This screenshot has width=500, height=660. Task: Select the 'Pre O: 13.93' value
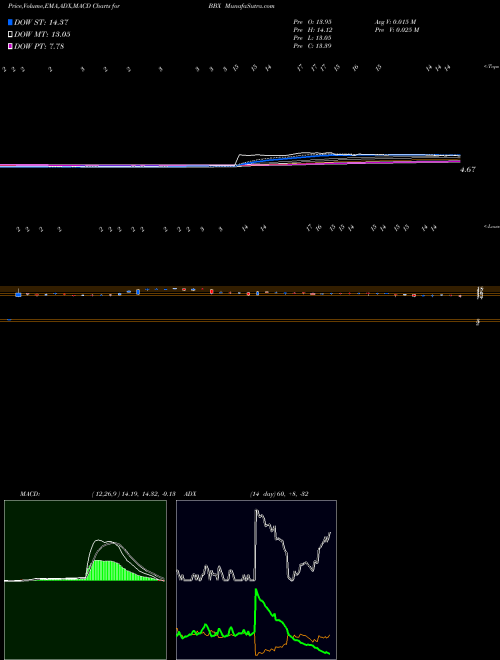pyautogui.click(x=313, y=22)
